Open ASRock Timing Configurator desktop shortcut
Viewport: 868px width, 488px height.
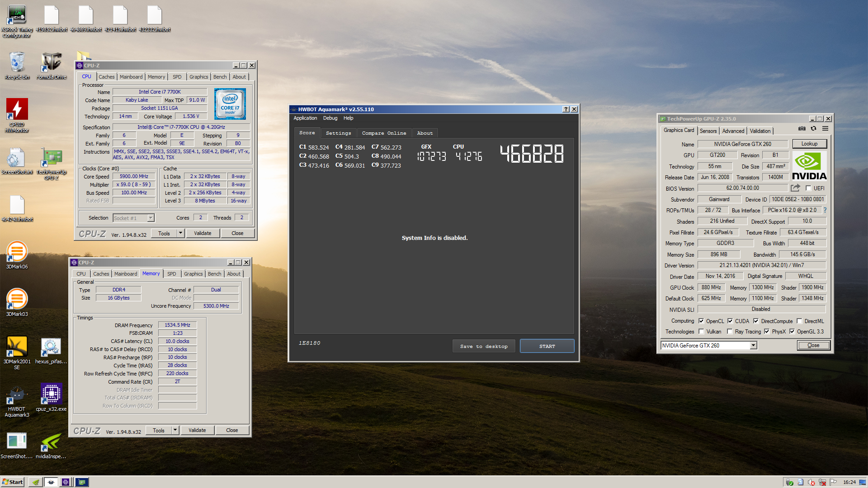coord(17,21)
